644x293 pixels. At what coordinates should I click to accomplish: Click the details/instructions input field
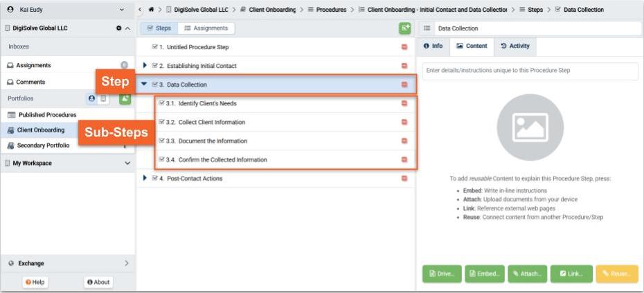pyautogui.click(x=530, y=71)
